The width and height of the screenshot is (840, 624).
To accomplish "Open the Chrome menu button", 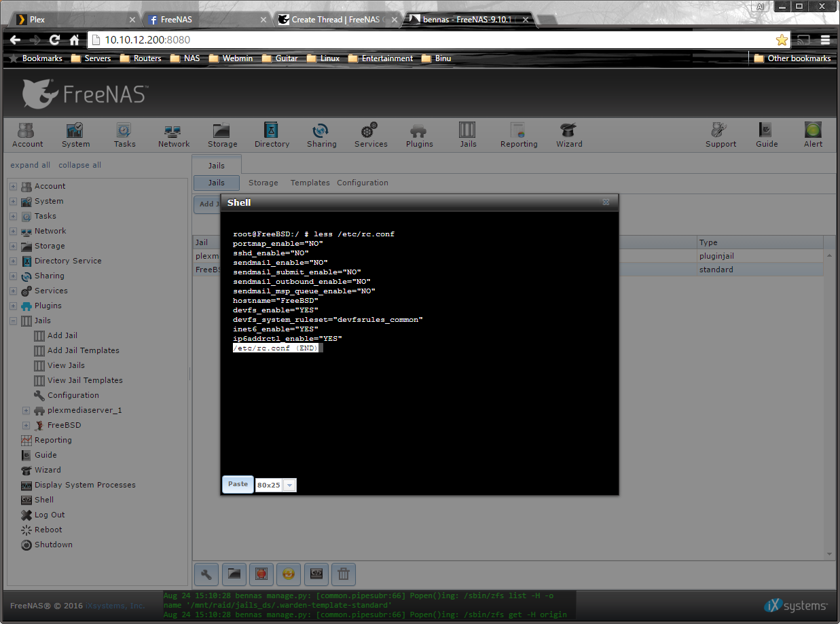I will pyautogui.click(x=825, y=40).
